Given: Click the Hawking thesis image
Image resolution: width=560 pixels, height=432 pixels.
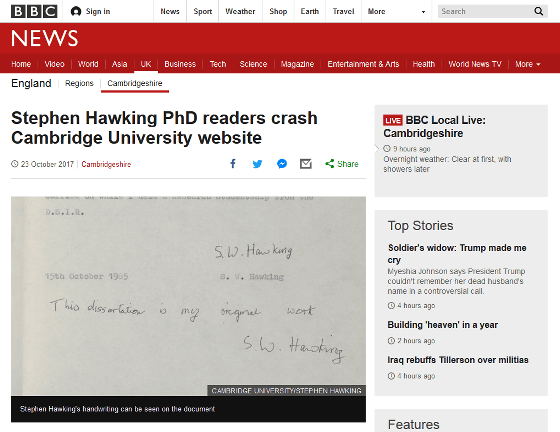Looking at the screenshot, I should click(x=188, y=296).
